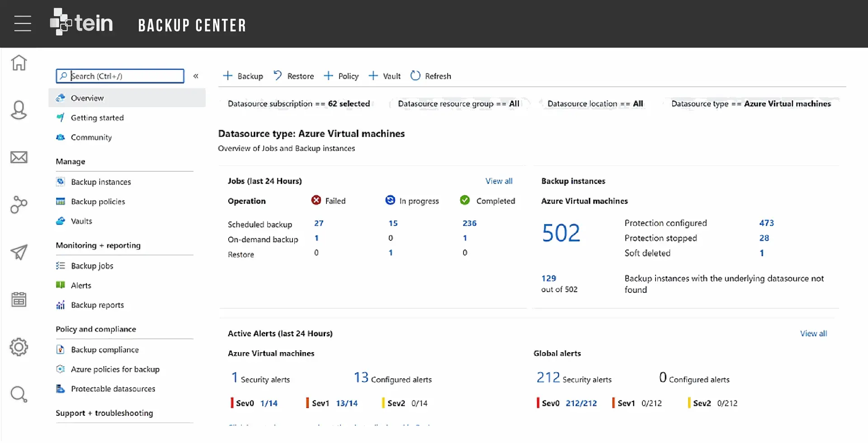
Task: Select Backup instances in Manage menu
Action: (x=101, y=182)
